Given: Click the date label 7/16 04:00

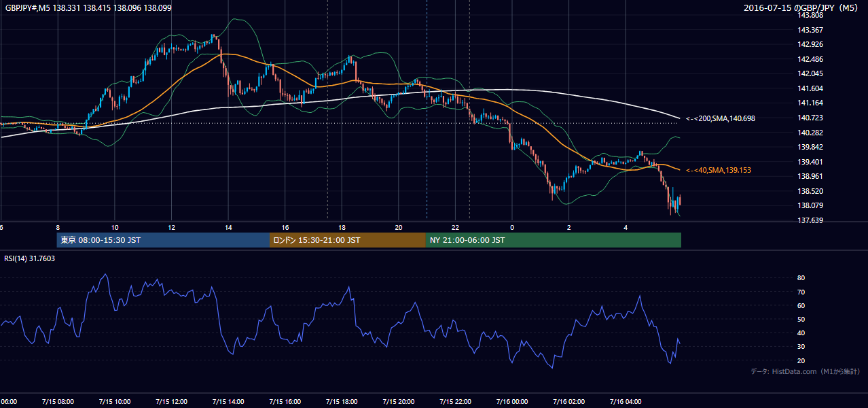Looking at the screenshot, I should point(626,401).
